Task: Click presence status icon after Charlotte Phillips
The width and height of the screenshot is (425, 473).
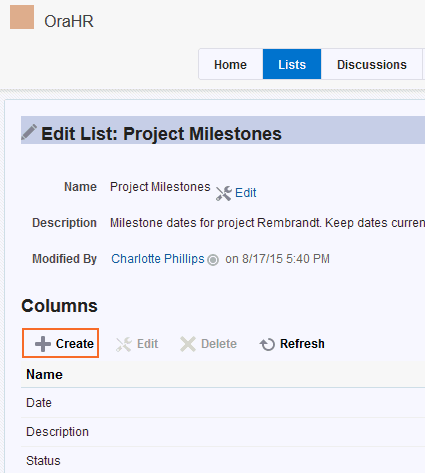Action: [x=213, y=260]
